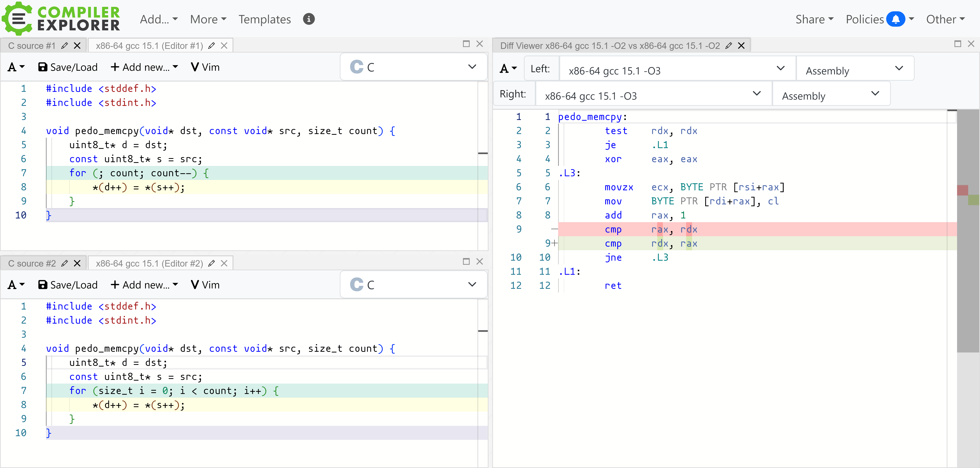Maximize the Diff Viewer pane
This screenshot has height=468, width=980.
pos(958,44)
